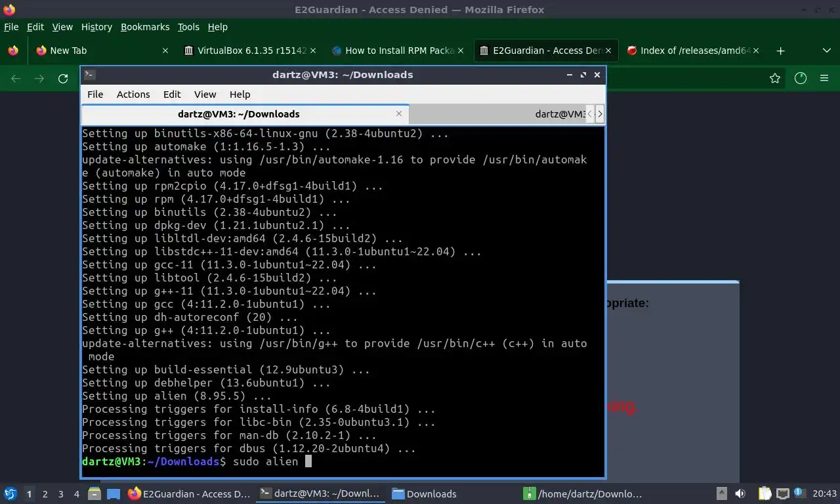Switch to workspace 1 in the pager

pos(29,493)
